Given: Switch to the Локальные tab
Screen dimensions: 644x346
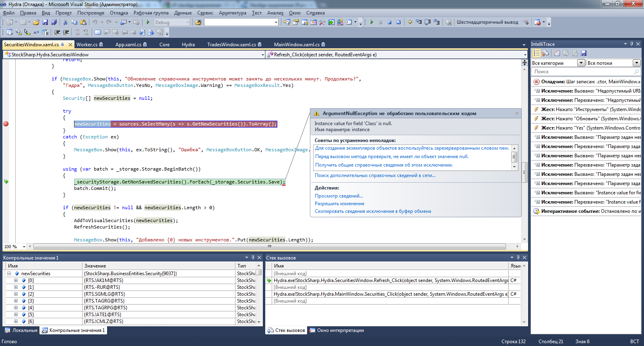Looking at the screenshot, I should 21,330.
